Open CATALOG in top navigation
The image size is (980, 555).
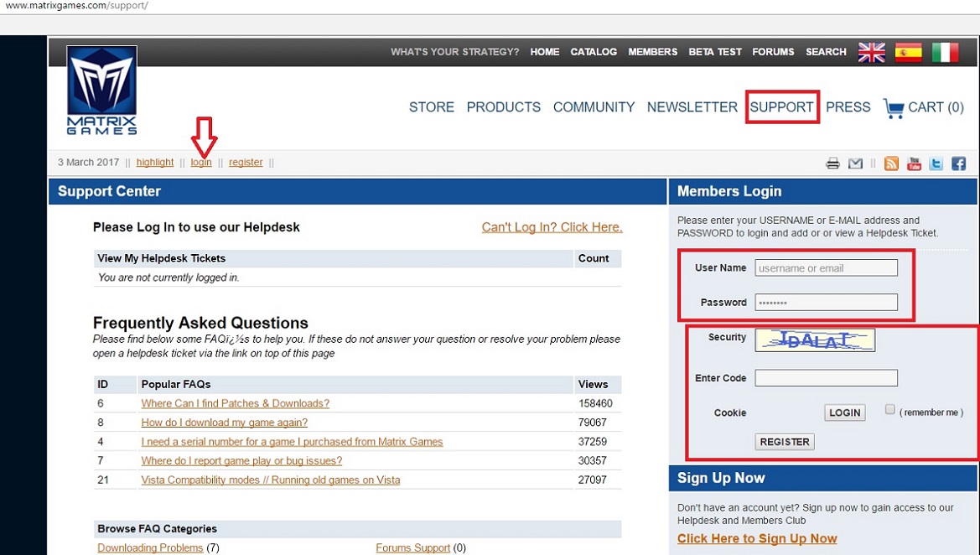pyautogui.click(x=594, y=52)
